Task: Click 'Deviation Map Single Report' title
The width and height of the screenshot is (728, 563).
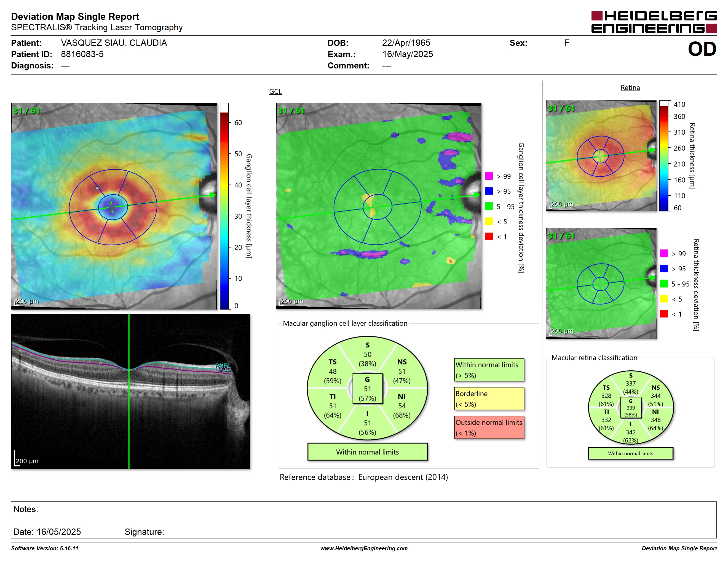Action: (75, 16)
